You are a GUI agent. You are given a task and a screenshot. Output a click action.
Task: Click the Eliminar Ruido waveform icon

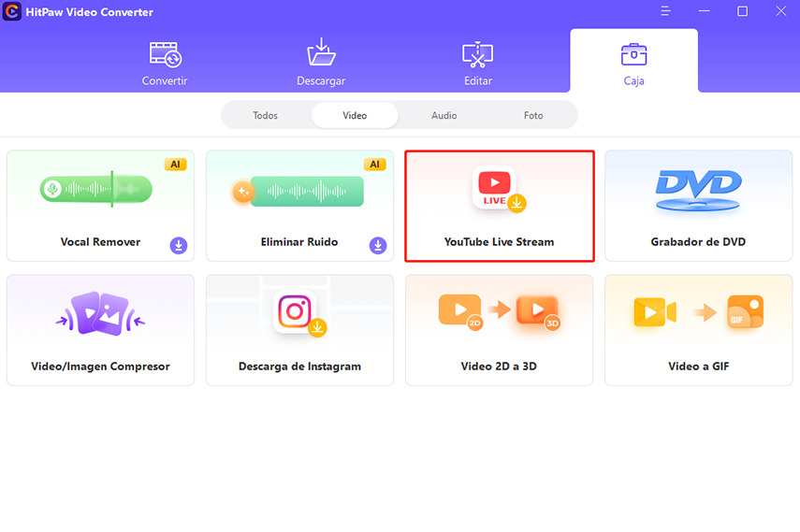(298, 192)
